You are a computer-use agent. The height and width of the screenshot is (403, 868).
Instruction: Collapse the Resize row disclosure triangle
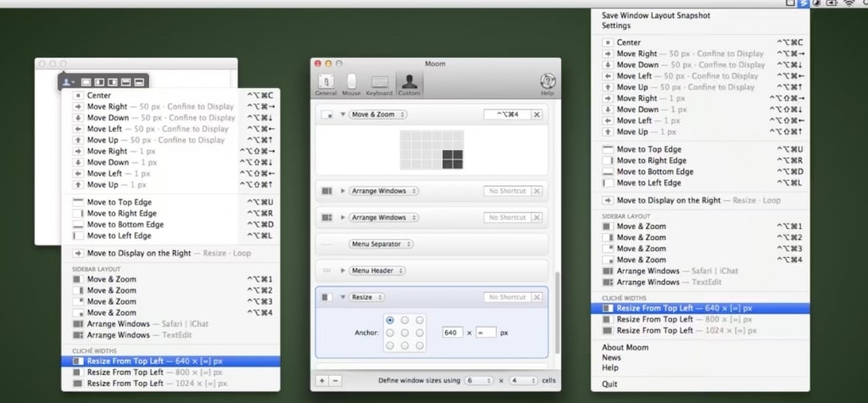pos(342,297)
